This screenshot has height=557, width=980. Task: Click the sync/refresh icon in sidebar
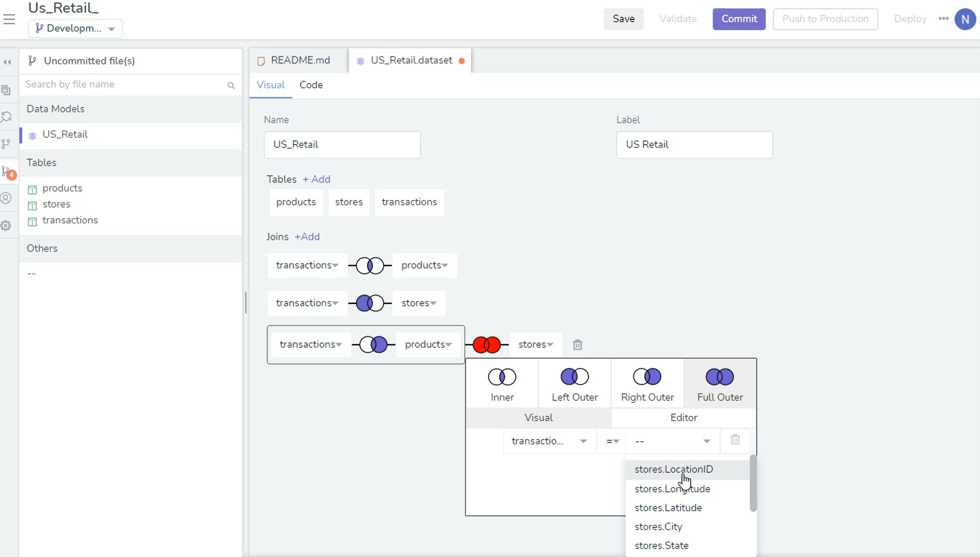(x=7, y=117)
